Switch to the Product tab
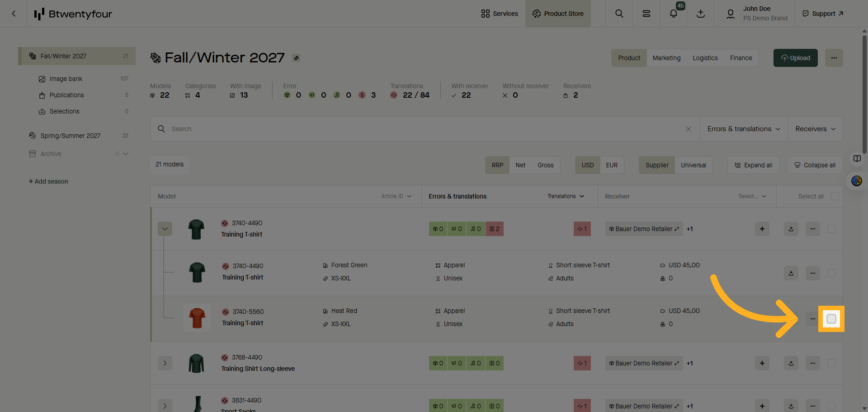Screen dimensions: 868x412 coord(629,58)
